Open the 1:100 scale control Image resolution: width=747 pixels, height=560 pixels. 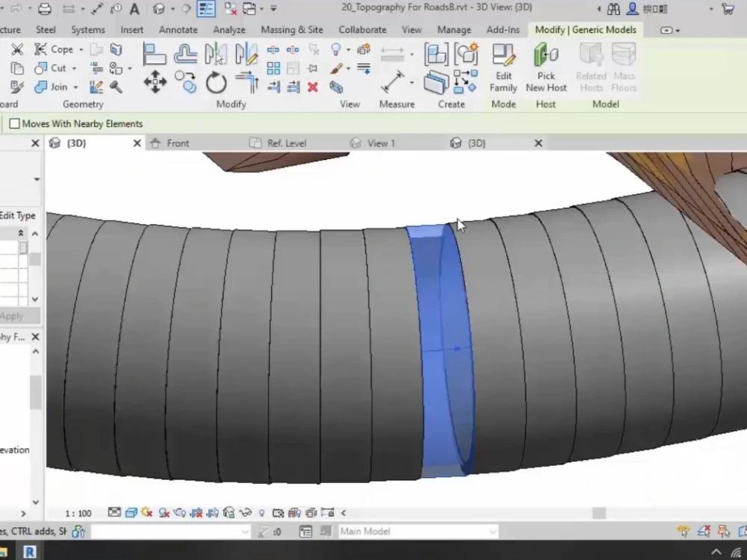point(78,513)
